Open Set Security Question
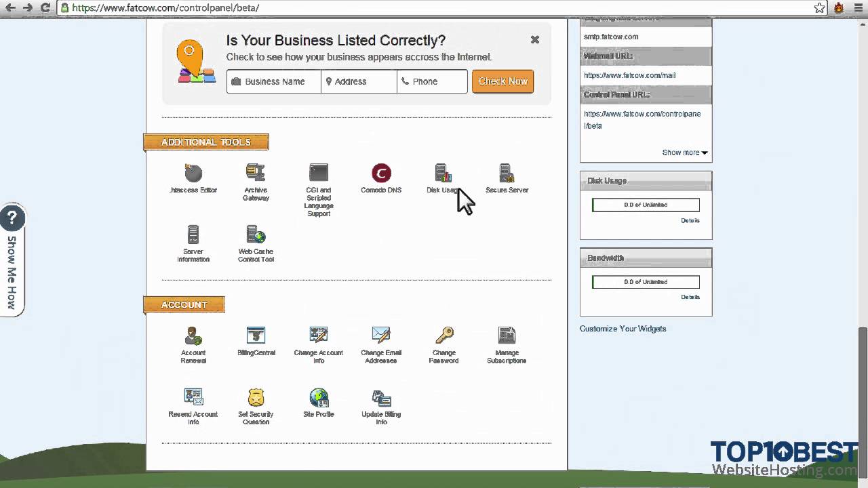 point(256,407)
